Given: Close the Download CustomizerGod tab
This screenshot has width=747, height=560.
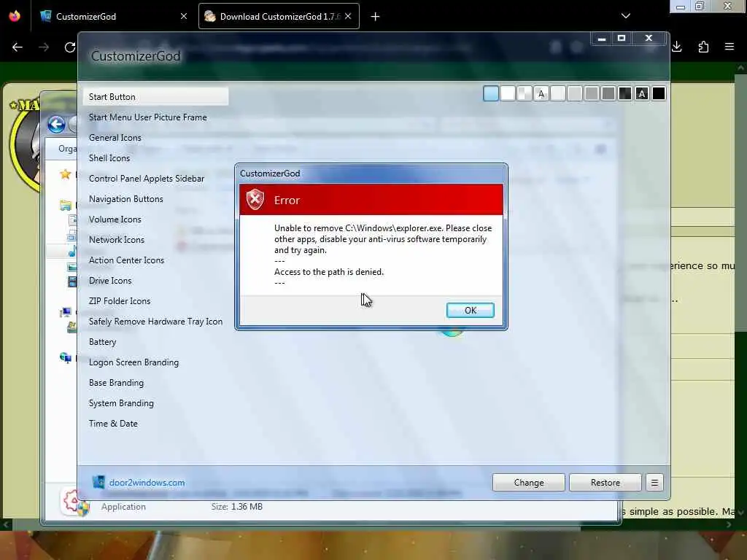Looking at the screenshot, I should pos(348,16).
